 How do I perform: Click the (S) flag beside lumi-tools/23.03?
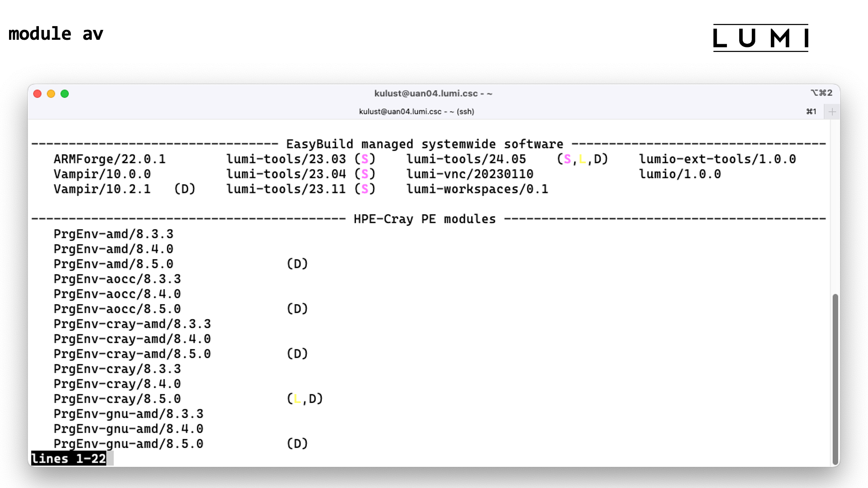[x=365, y=159]
